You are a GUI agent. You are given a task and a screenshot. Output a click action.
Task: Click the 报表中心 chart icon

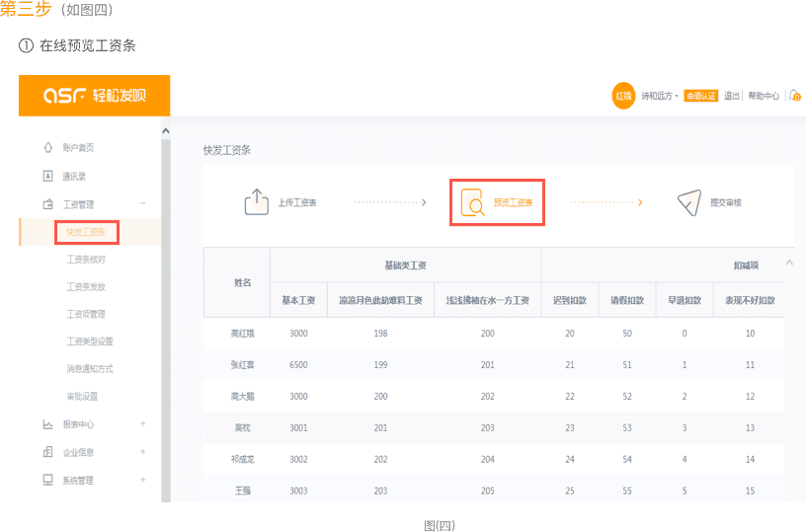[x=47, y=424]
